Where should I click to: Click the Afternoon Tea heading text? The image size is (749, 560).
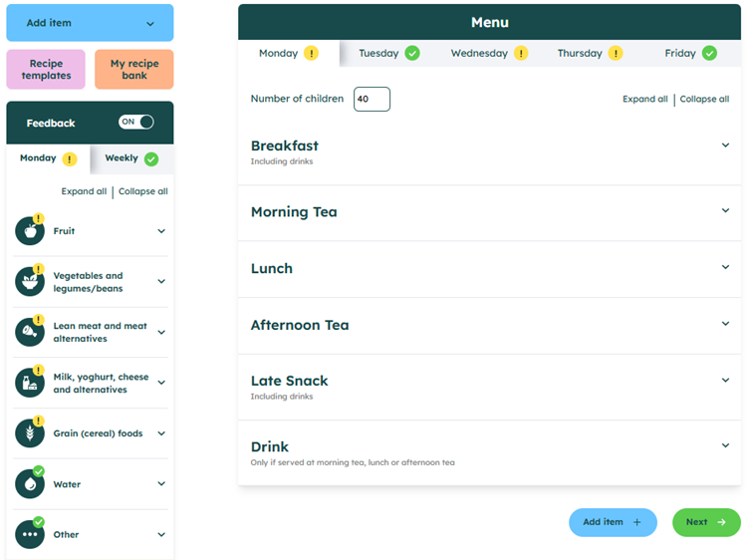(x=300, y=325)
